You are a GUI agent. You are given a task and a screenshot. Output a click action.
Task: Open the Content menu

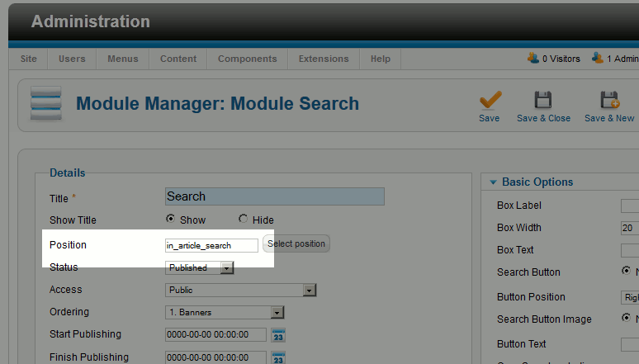(178, 59)
